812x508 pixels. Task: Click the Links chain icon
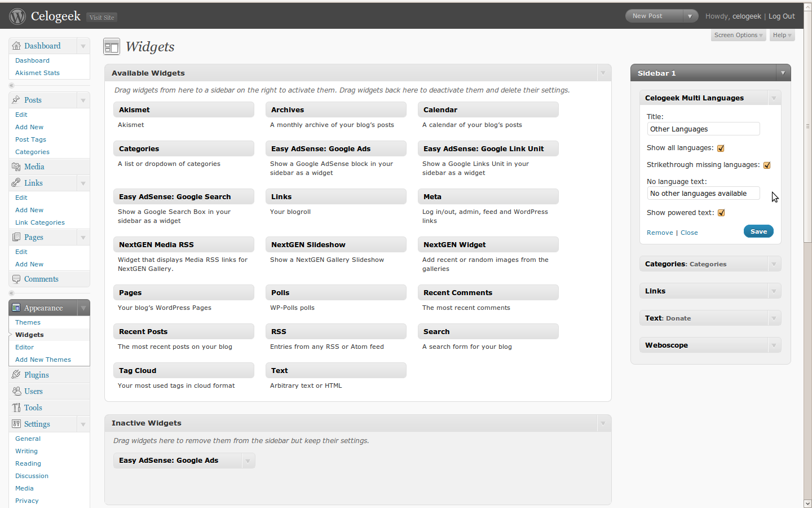(x=16, y=183)
